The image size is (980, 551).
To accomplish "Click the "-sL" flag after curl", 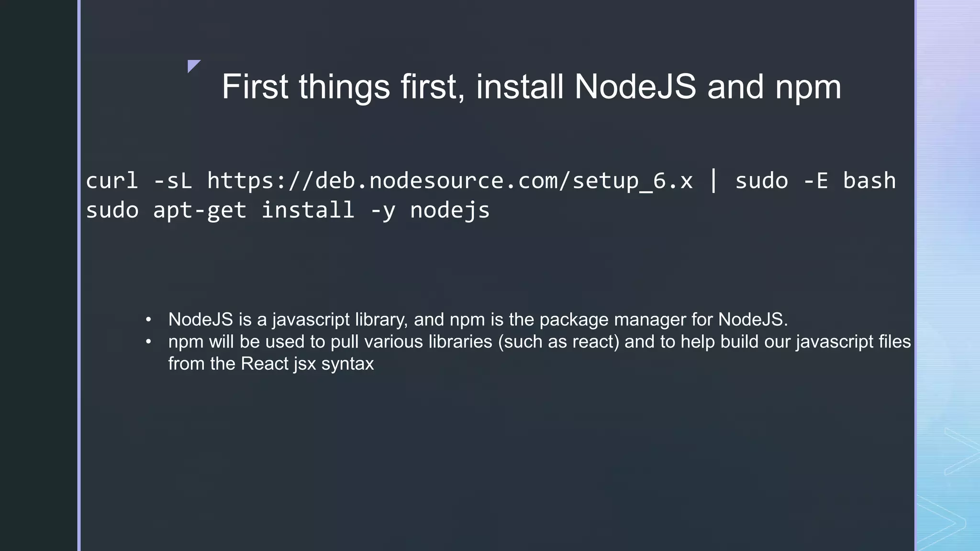I will [172, 181].
